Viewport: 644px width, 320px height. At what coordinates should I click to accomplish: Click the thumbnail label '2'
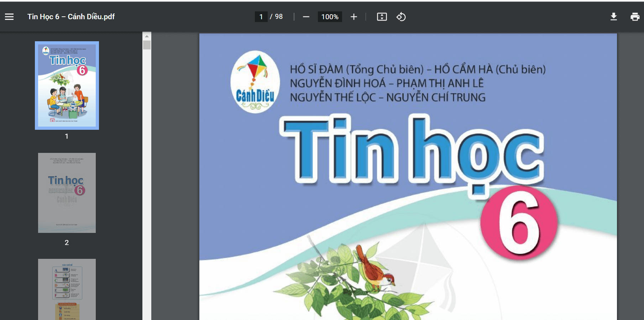tap(67, 242)
